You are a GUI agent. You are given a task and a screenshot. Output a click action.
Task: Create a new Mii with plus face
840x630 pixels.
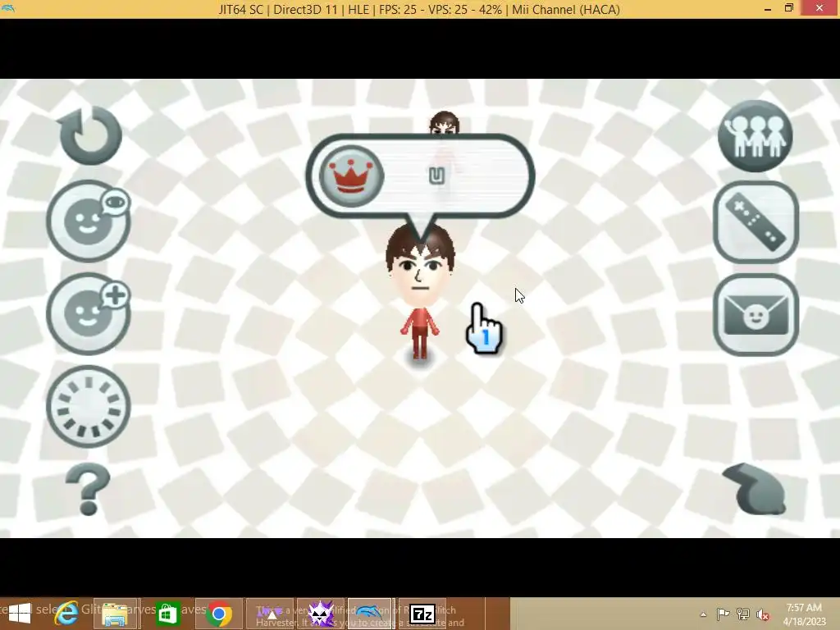pyautogui.click(x=89, y=313)
